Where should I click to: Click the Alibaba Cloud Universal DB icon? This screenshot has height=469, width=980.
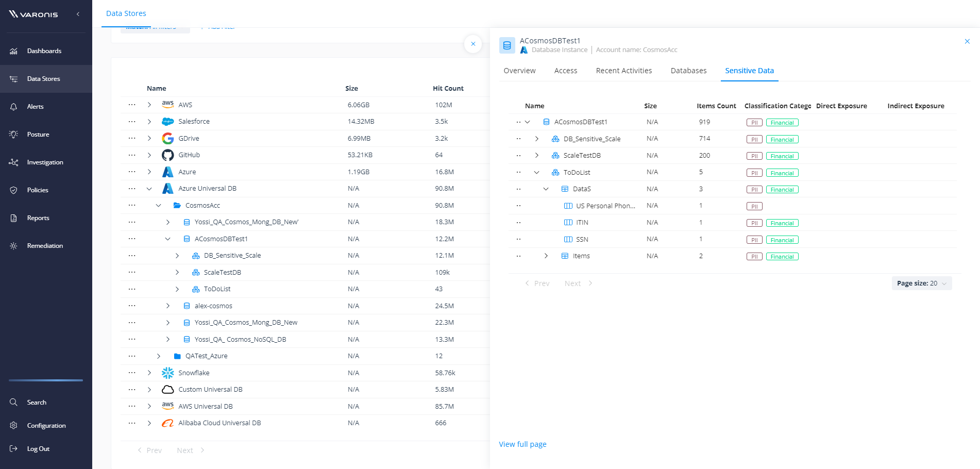(x=167, y=423)
